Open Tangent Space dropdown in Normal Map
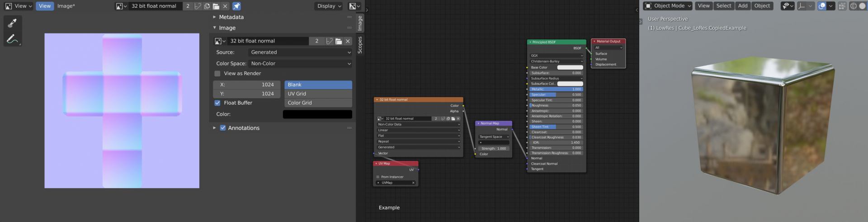The width and height of the screenshot is (868, 222). coord(494,137)
